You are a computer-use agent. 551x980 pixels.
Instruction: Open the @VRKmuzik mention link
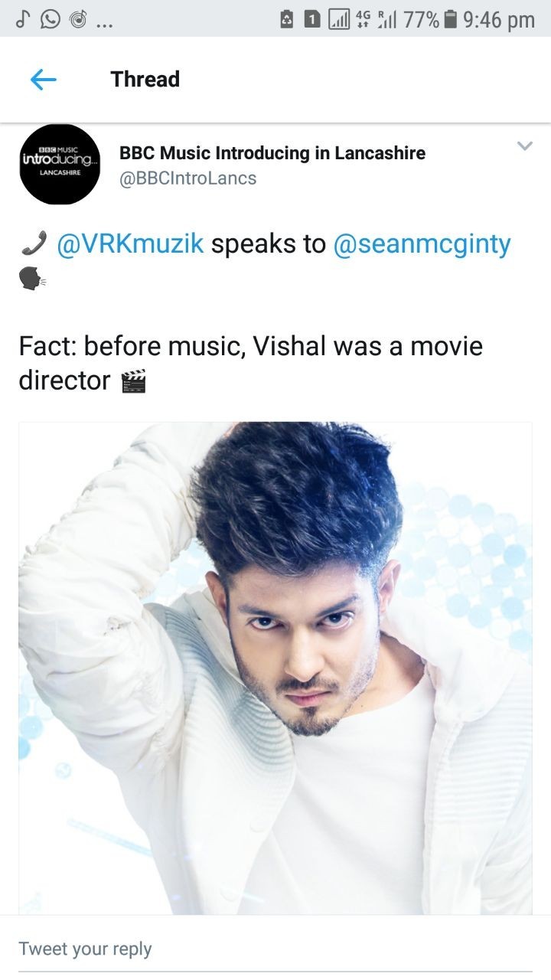click(x=130, y=244)
